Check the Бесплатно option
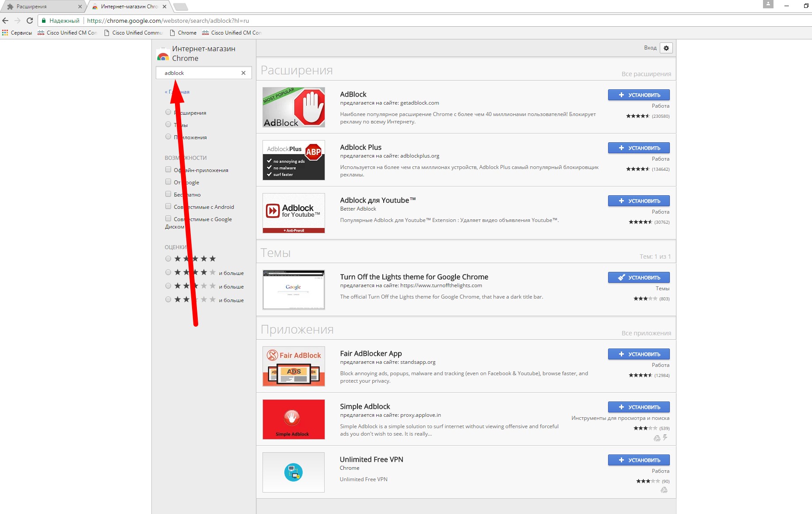The width and height of the screenshot is (812, 514). click(x=168, y=194)
